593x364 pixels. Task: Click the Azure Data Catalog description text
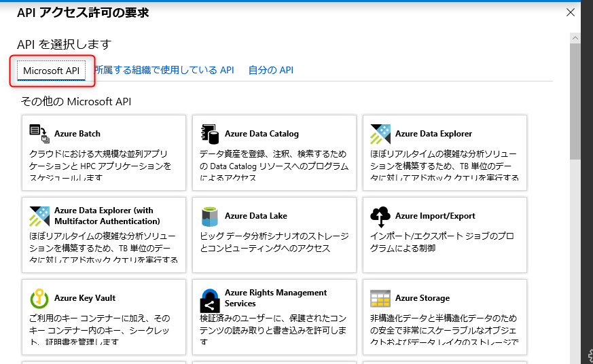[274, 166]
